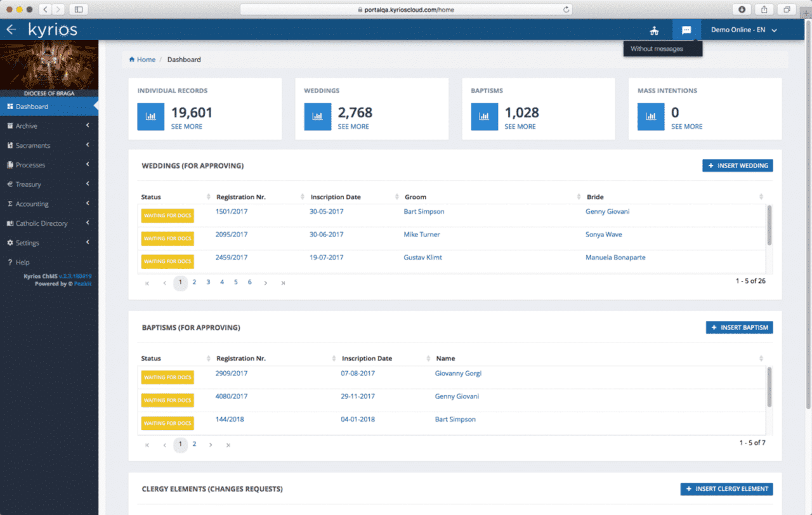Screen dimensions: 812x515
Task: Open the Demo Online - EN dropdown
Action: coord(743,30)
